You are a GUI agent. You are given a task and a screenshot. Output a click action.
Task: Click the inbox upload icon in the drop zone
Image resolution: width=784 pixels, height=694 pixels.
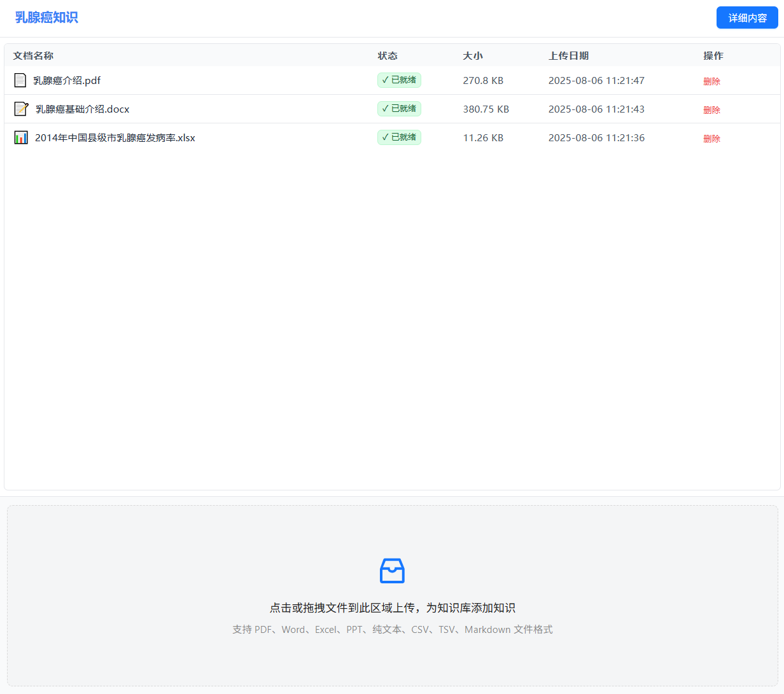(x=392, y=571)
